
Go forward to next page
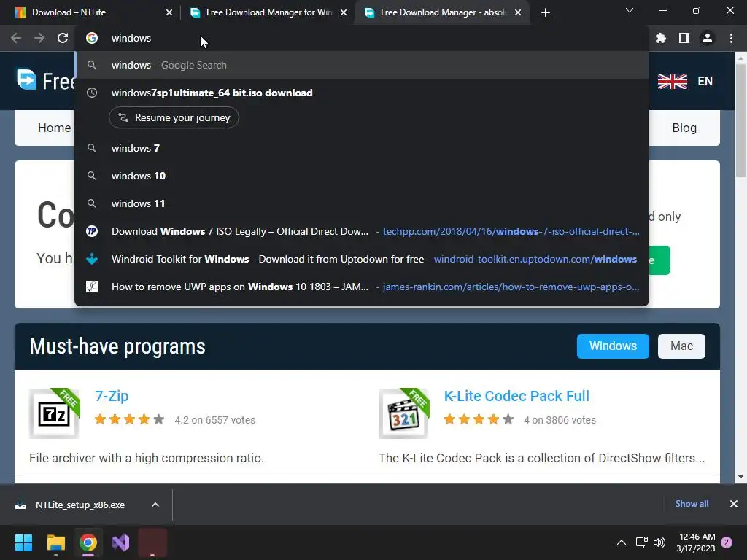pyautogui.click(x=39, y=38)
